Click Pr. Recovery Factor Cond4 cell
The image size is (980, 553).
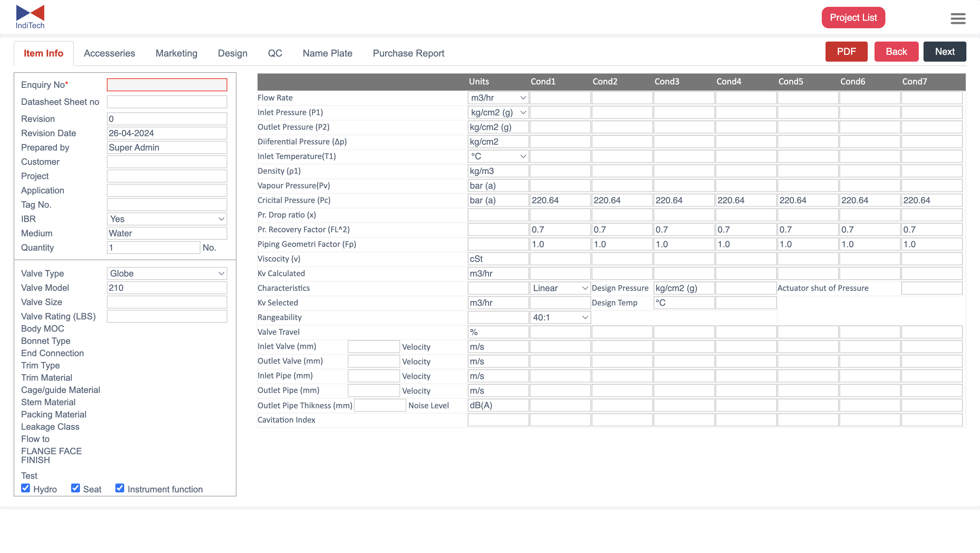[x=746, y=230]
